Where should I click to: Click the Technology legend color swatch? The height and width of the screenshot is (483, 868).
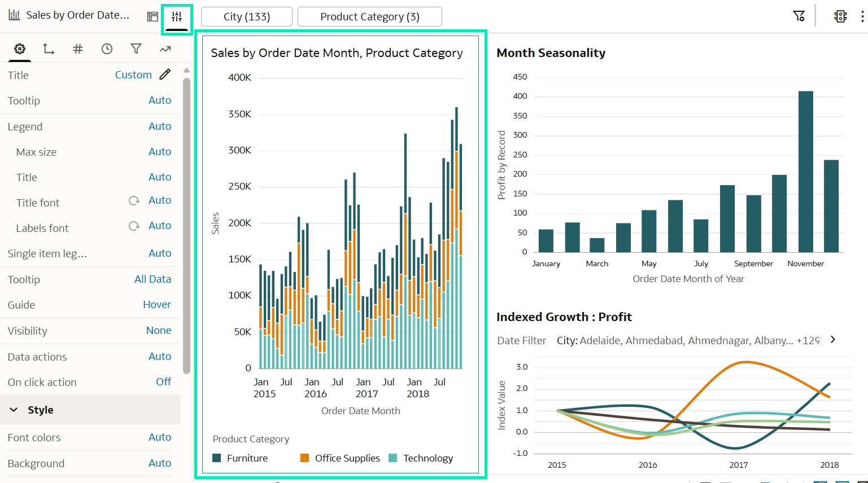pyautogui.click(x=393, y=458)
